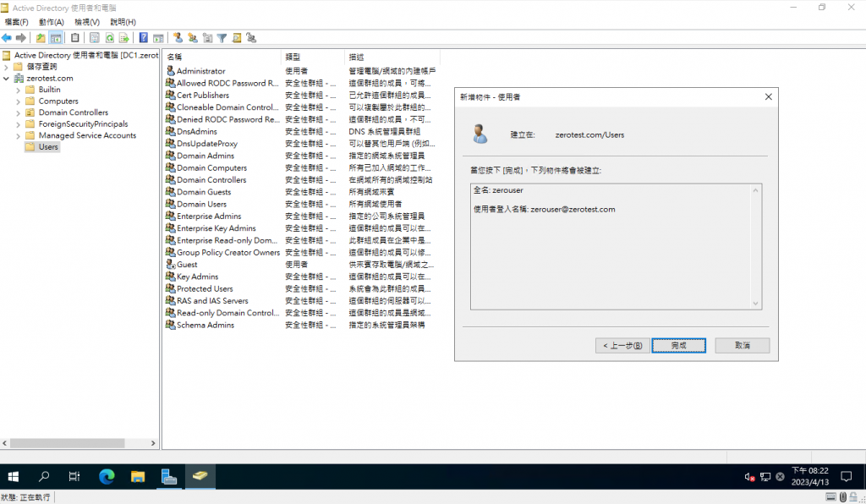Viewport: 866px width, 504px height.
Task: Click the create new organizational unit icon
Action: 208,38
